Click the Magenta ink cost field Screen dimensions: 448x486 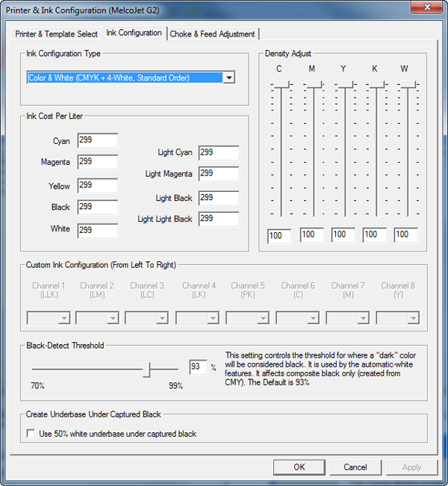(97, 162)
